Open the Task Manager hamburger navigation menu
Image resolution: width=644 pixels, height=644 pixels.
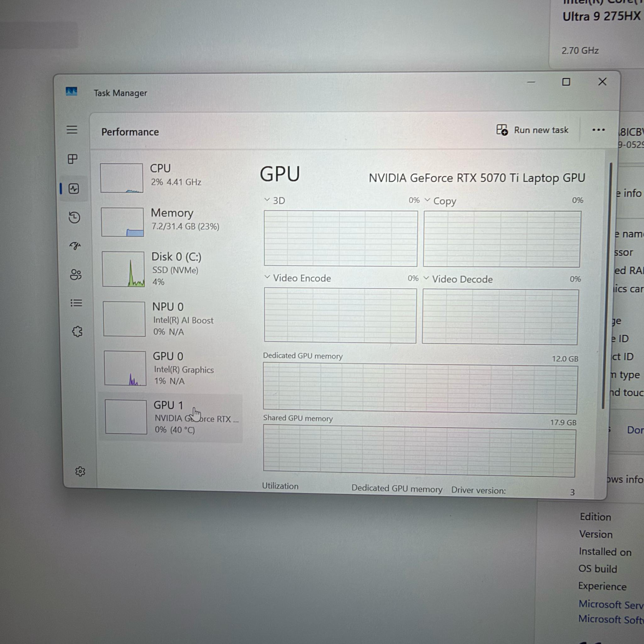(72, 130)
